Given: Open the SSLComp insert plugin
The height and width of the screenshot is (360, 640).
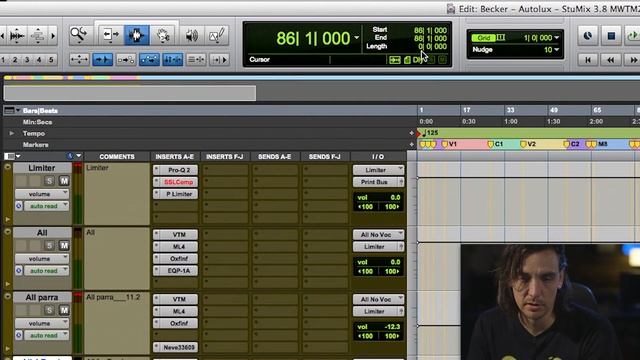Looking at the screenshot, I should click(179, 182).
